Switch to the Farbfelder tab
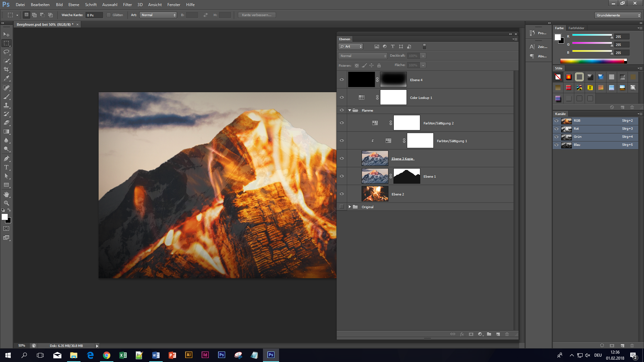Screen dimensions: 644x362 tap(576, 28)
